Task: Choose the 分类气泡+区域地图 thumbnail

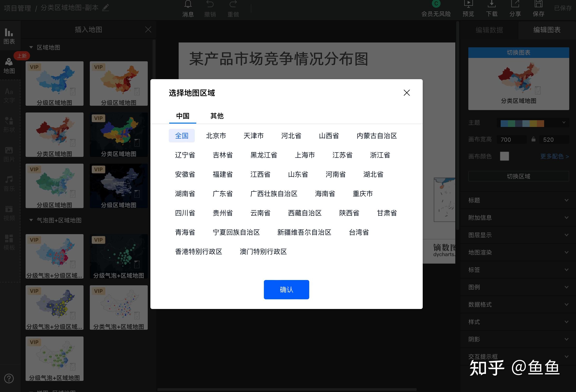Action: coord(119,308)
